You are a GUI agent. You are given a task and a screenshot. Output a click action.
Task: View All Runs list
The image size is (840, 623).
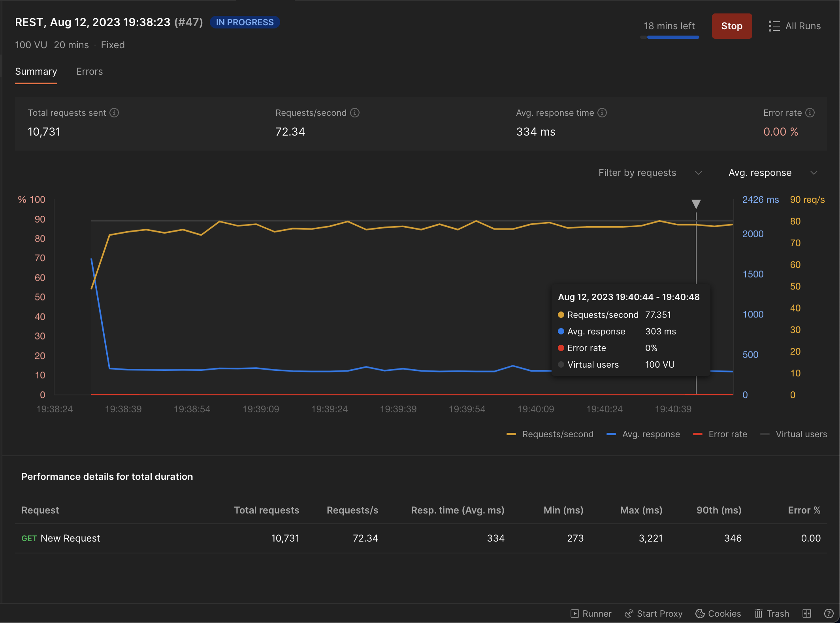point(795,26)
